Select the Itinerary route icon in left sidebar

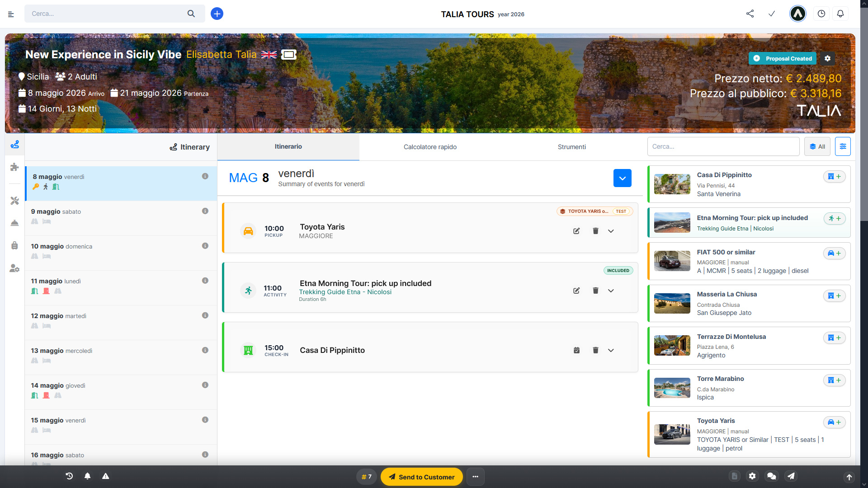(14, 145)
